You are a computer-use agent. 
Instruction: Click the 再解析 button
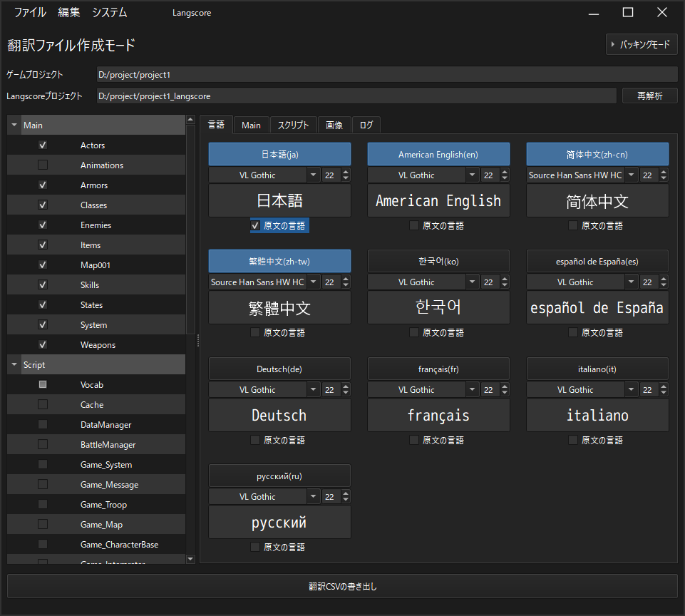[x=649, y=96]
